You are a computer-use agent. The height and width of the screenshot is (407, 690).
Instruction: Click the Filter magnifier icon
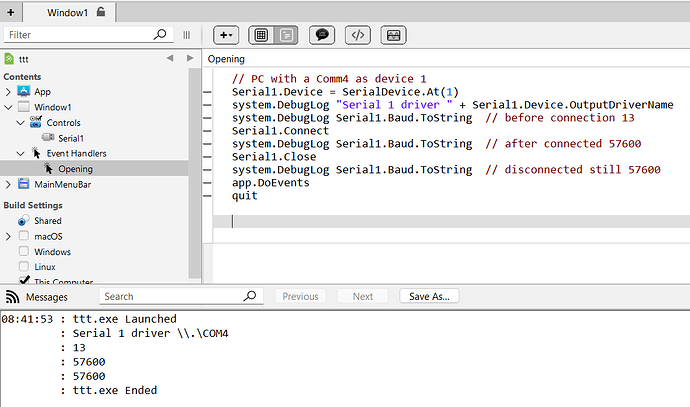click(160, 34)
